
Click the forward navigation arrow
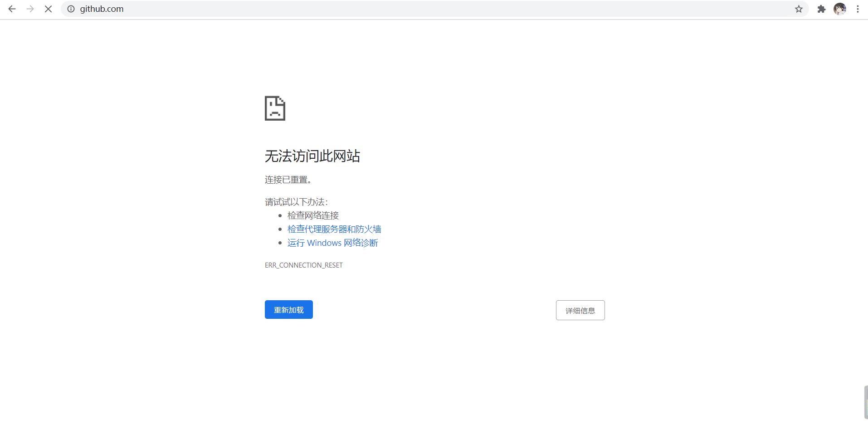click(30, 9)
